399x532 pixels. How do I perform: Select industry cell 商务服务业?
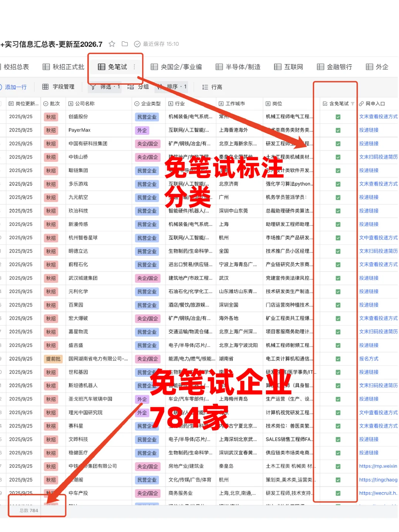pyautogui.click(x=191, y=493)
